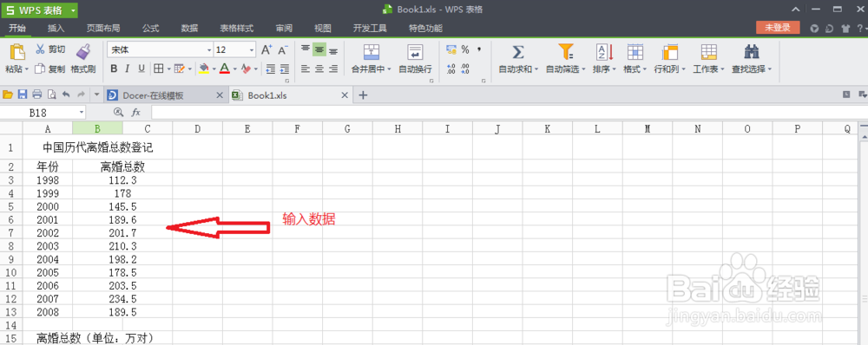Apply yellow fill color bucket
868x345 pixels.
(x=204, y=69)
